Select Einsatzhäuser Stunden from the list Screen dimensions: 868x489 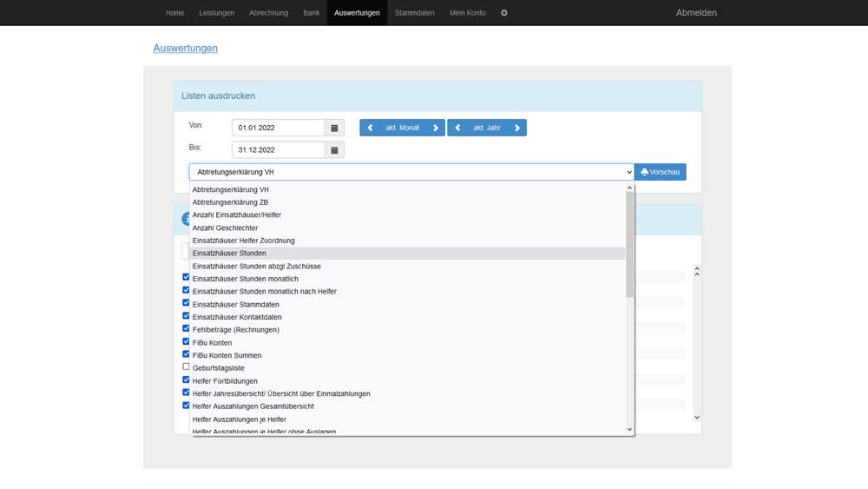[229, 253]
